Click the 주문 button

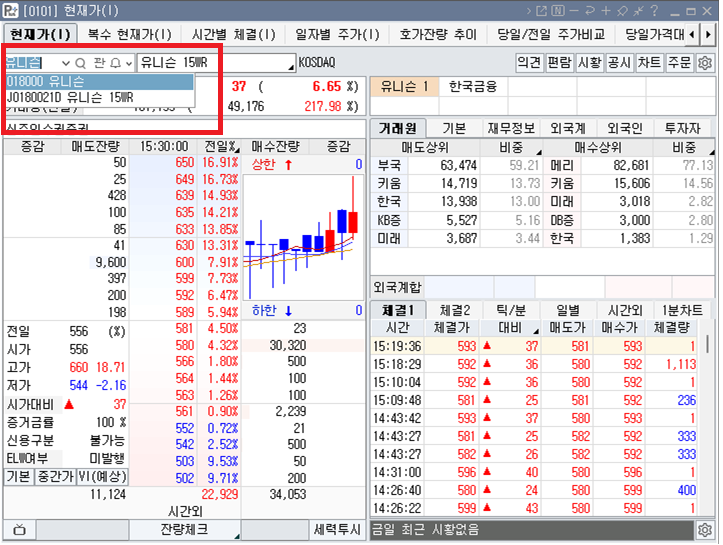[680, 62]
